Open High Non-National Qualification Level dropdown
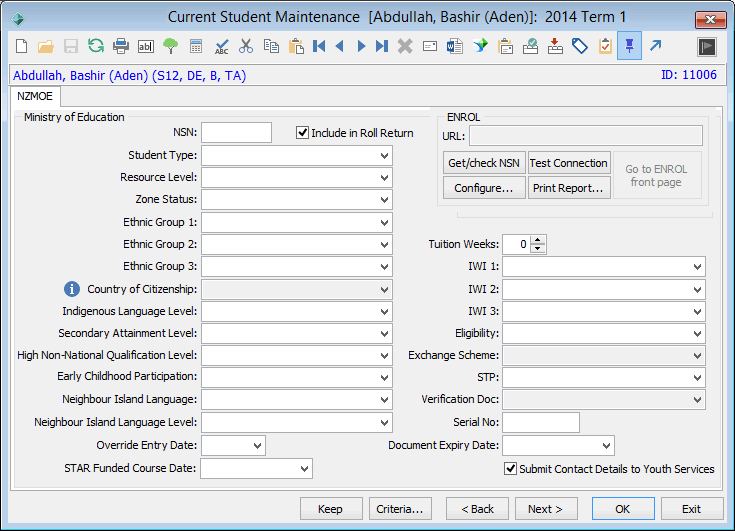Screen dimensions: 735x531 (x=384, y=356)
